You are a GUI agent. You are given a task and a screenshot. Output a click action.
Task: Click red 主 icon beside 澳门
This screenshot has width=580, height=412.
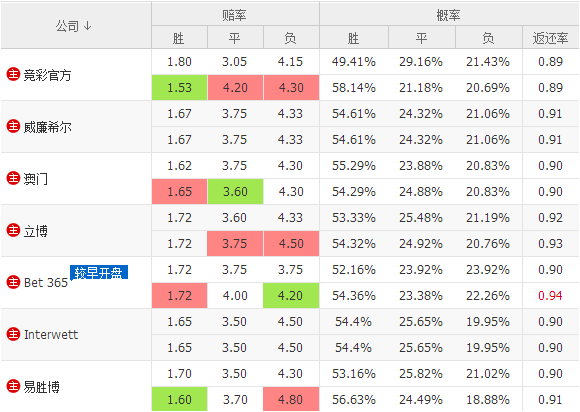click(x=13, y=178)
